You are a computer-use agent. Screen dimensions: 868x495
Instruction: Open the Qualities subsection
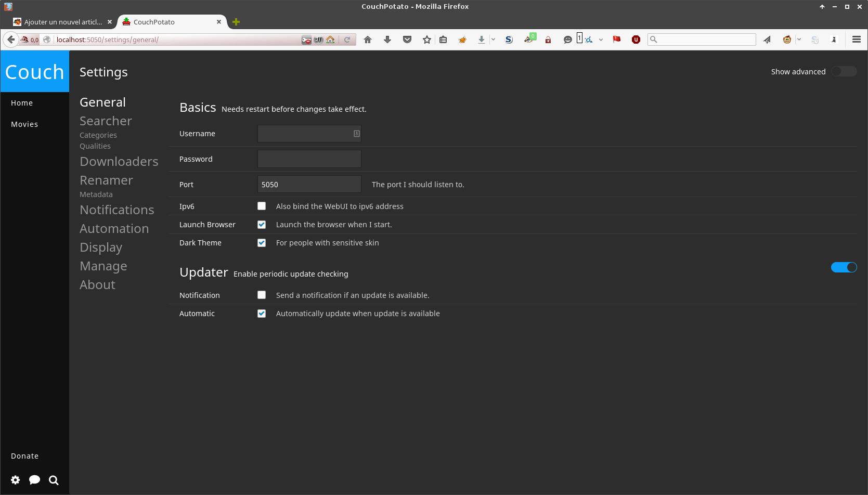(x=95, y=146)
